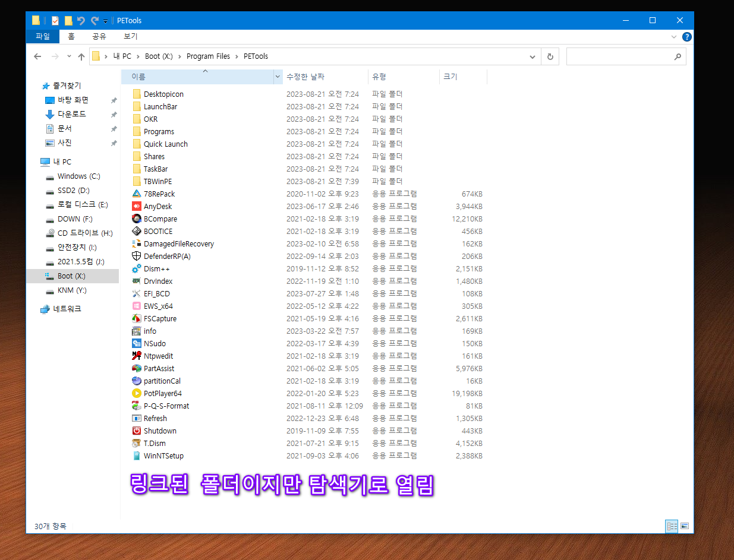734x560 pixels.
Task: Select the PotPlayer64 application icon
Action: 137,393
